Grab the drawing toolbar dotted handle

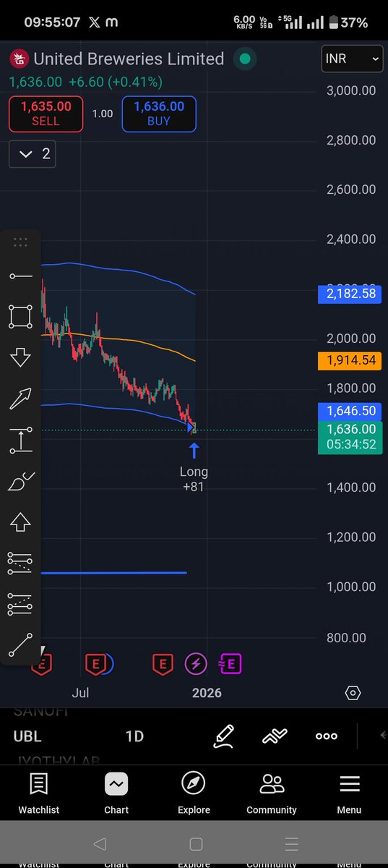tap(20, 242)
